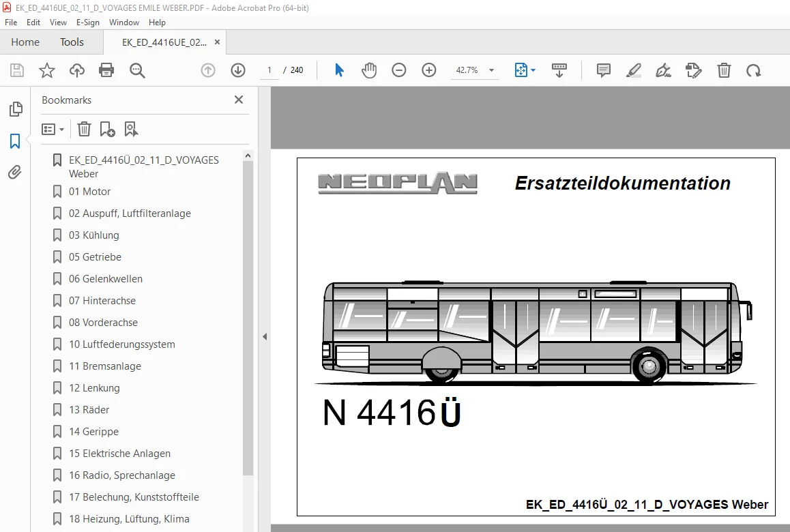790x532 pixels.
Task: Open the Find text magnifier
Action: pos(137,70)
